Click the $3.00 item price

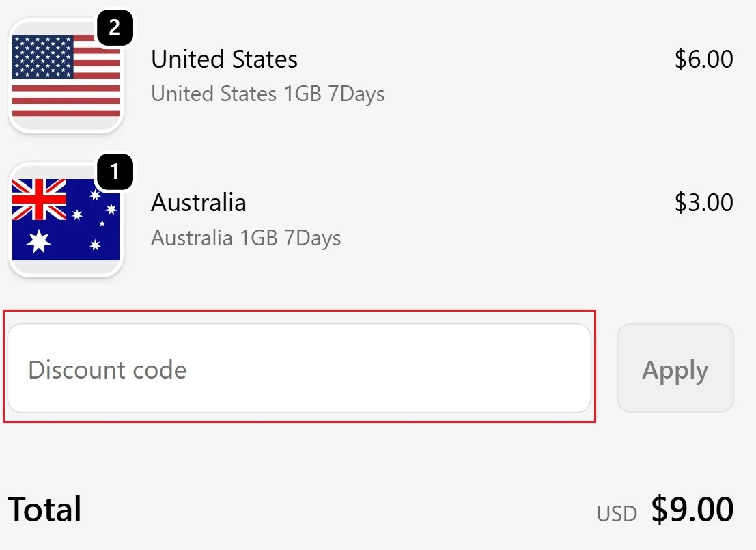(703, 203)
